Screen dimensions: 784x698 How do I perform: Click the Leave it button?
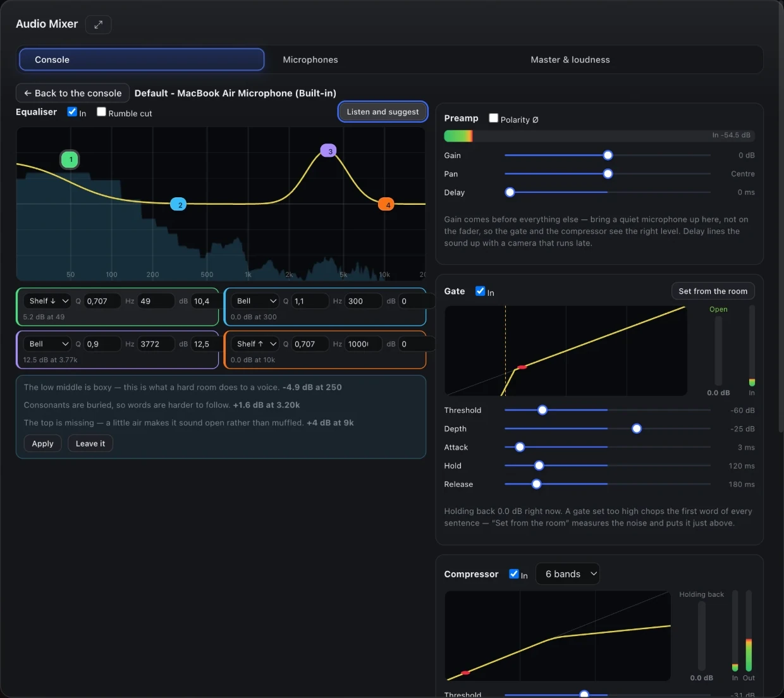tap(90, 444)
